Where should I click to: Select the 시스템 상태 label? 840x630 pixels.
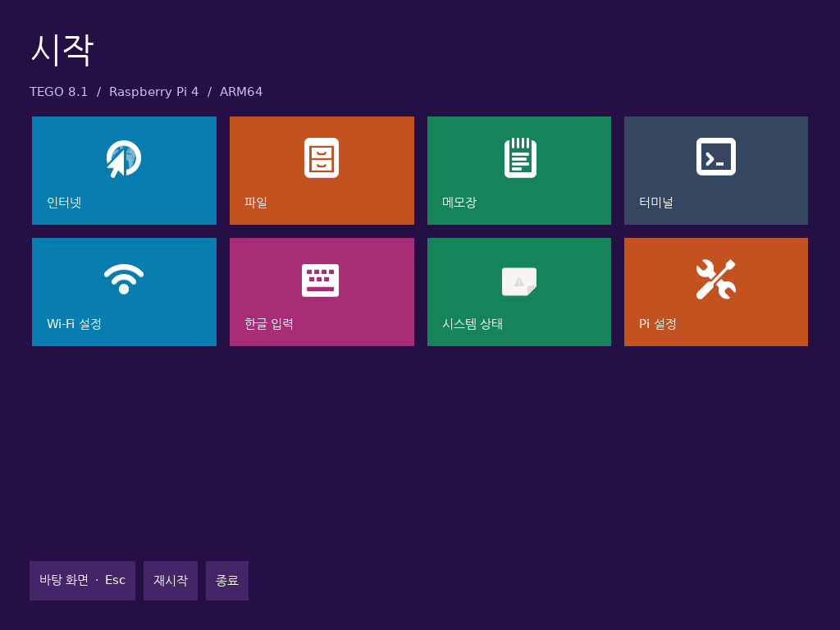coord(472,324)
